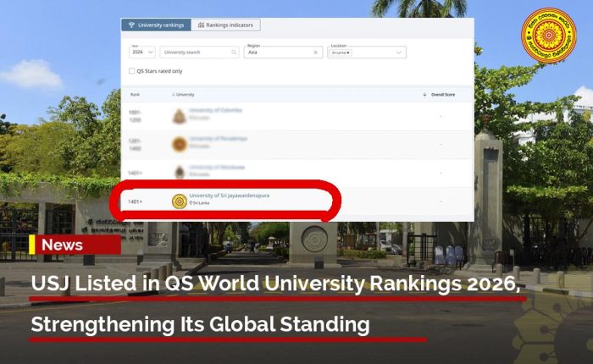Screen dimensions: 593x364
Task: Click the University of Sri Jayawardenapura logo
Action: click(179, 201)
